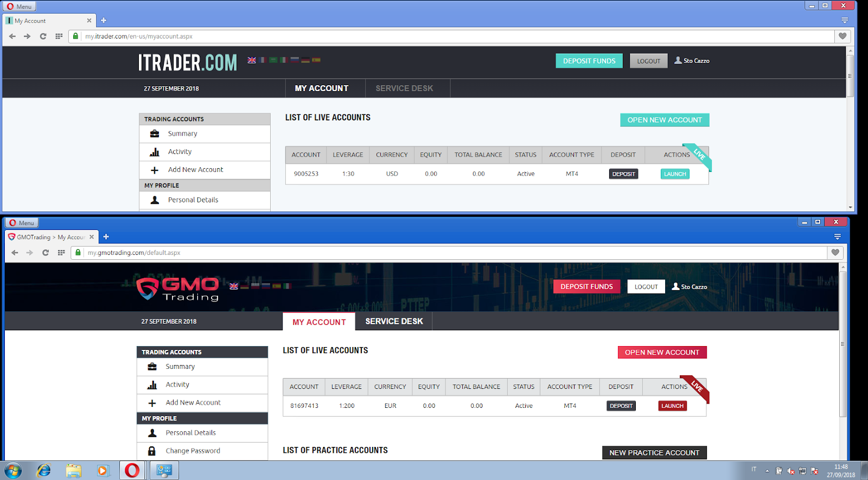Screen dimensions: 868x480
Task: Click Open New Account on GMO Trading
Action: coord(662,353)
